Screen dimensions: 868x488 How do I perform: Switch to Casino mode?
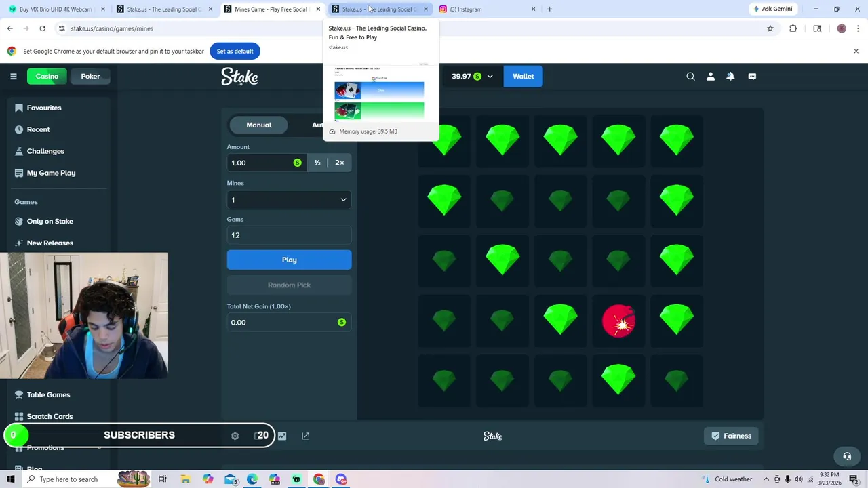point(47,76)
